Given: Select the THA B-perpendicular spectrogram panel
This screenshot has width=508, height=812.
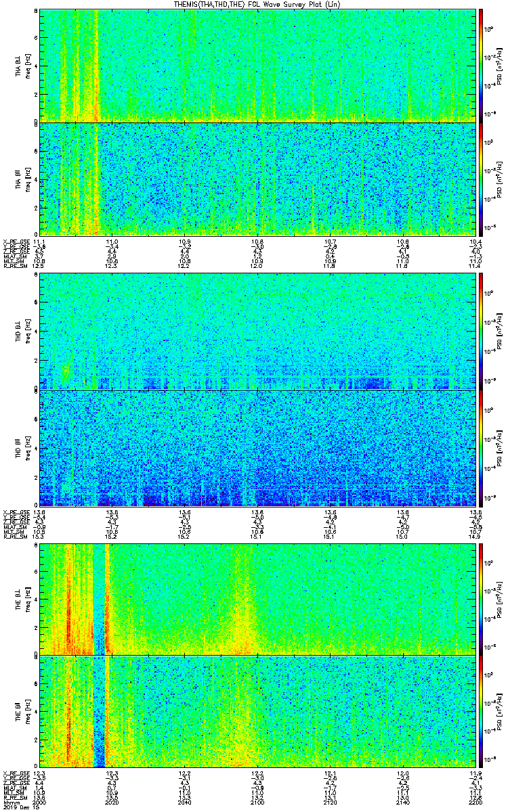Looking at the screenshot, I should click(x=257, y=65).
